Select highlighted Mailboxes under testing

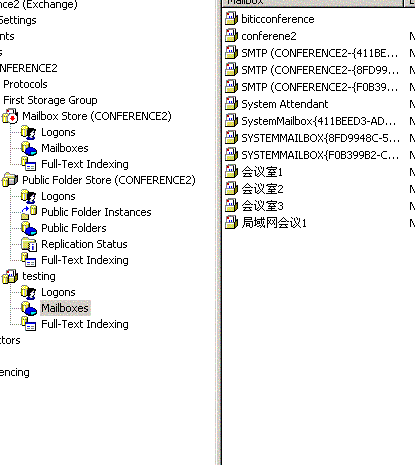65,308
